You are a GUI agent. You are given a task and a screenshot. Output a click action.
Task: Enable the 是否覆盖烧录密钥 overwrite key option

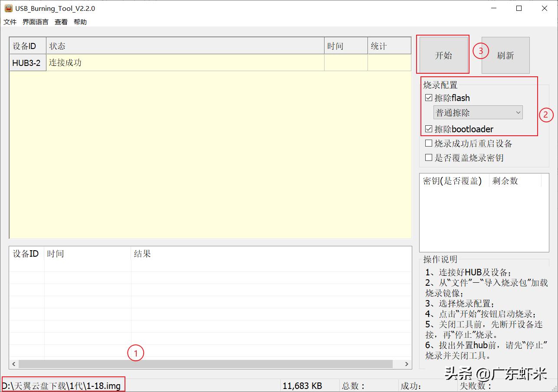pos(429,157)
